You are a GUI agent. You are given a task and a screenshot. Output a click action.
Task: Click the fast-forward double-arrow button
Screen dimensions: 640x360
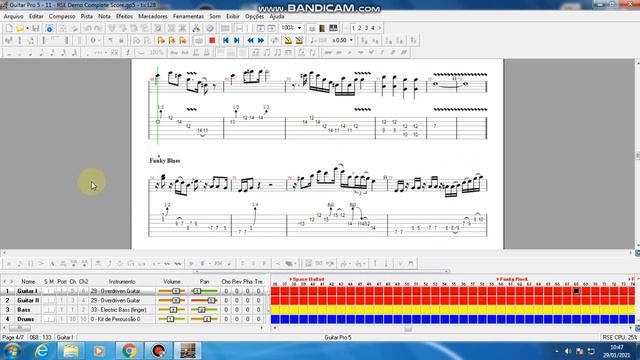261,40
